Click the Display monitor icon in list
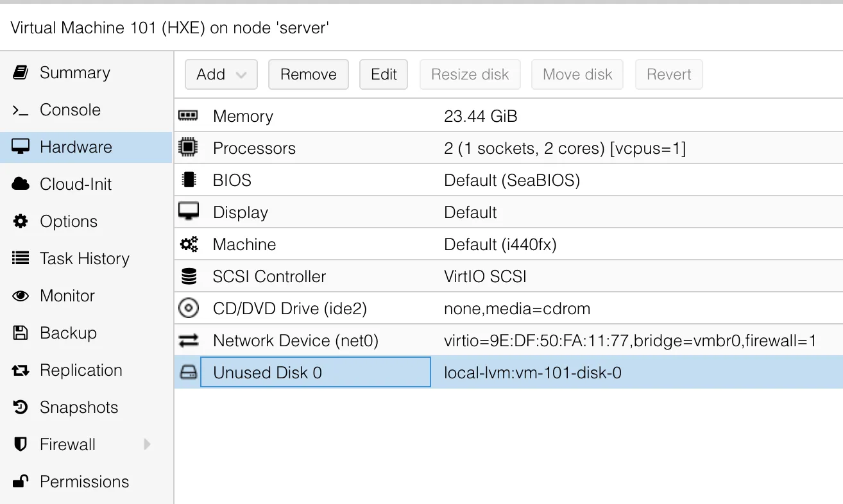The image size is (843, 504). click(188, 212)
